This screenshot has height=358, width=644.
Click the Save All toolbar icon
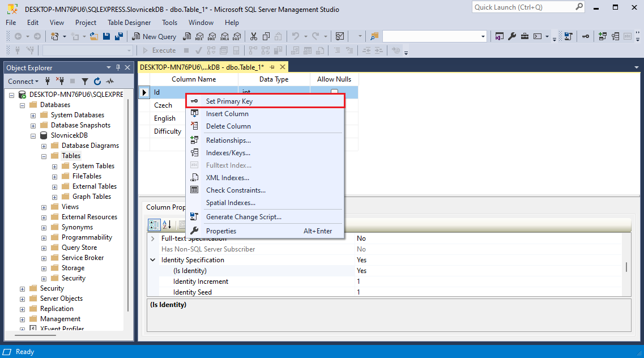point(118,36)
